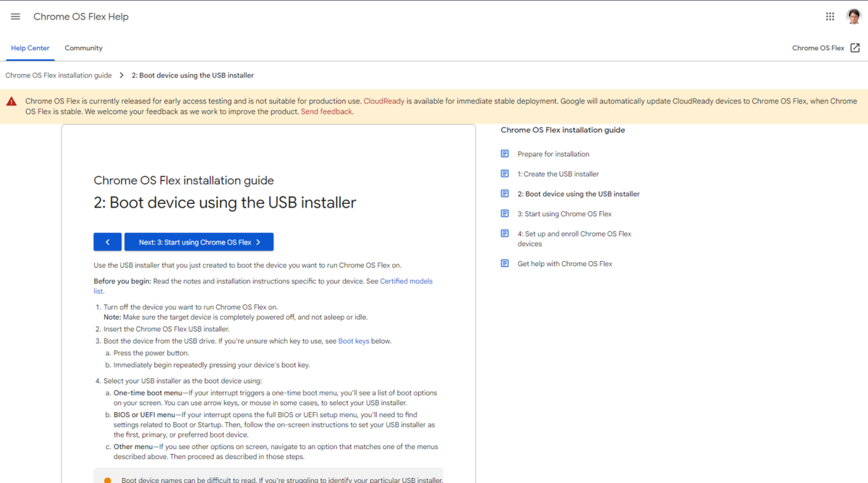The image size is (868, 483).
Task: Click the page heading 2: Boot device using the USB installer
Action: point(225,202)
